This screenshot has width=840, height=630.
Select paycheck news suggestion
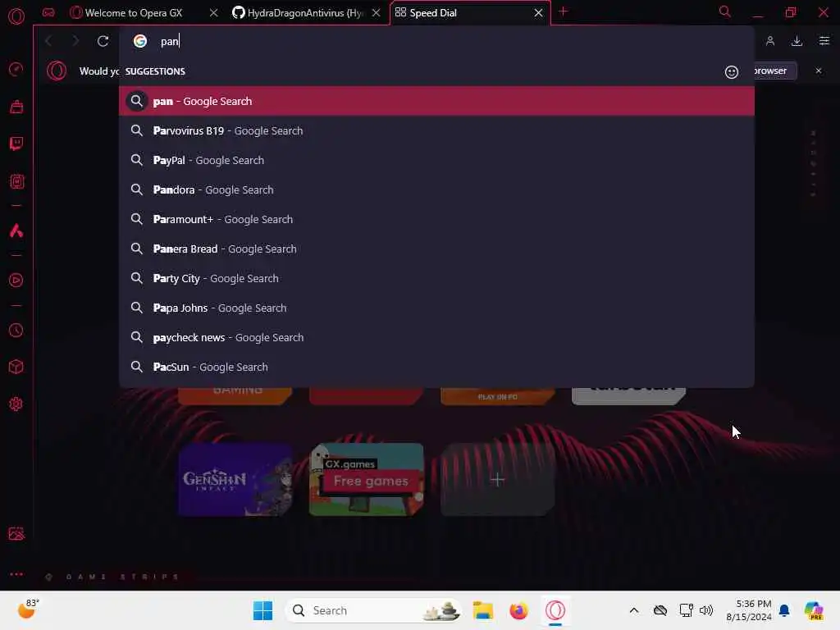[x=436, y=337]
